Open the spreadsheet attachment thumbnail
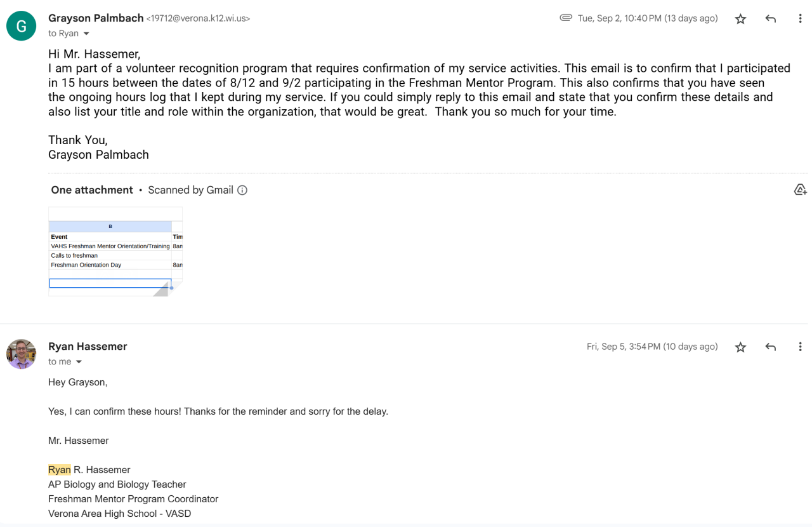Viewport: 812px width, 527px height. point(115,251)
